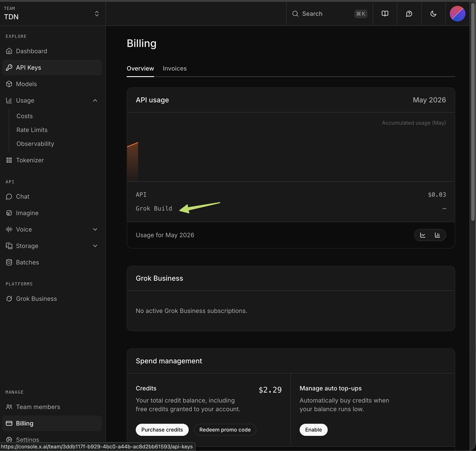Click the $0.03 API usage amount

tap(437, 195)
